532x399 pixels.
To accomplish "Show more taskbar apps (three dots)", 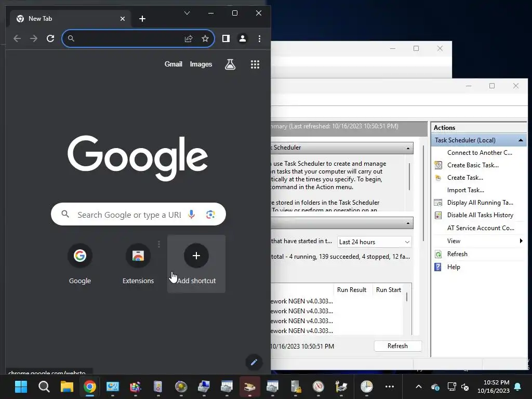I will (x=390, y=387).
